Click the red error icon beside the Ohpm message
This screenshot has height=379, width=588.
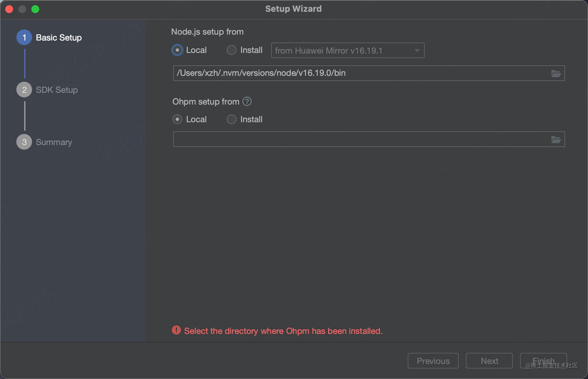click(x=176, y=330)
